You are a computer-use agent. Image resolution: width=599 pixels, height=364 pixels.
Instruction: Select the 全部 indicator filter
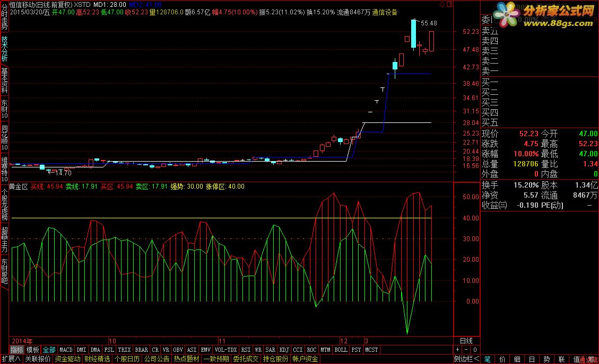point(49,350)
